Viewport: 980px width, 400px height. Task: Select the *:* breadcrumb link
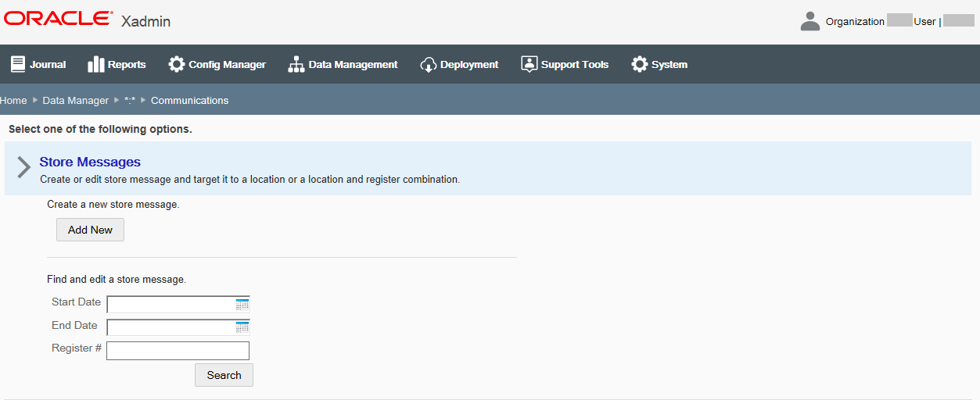[x=130, y=100]
